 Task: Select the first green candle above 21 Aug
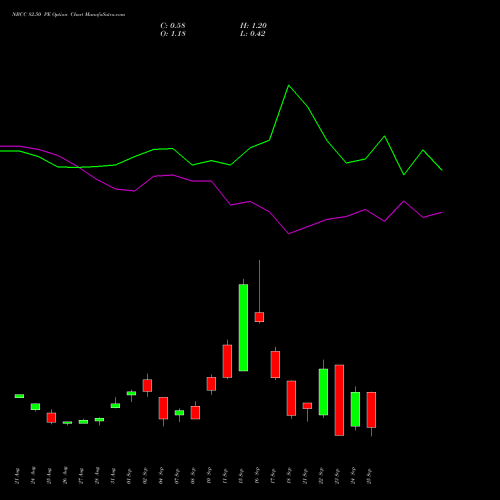pyautogui.click(x=19, y=396)
